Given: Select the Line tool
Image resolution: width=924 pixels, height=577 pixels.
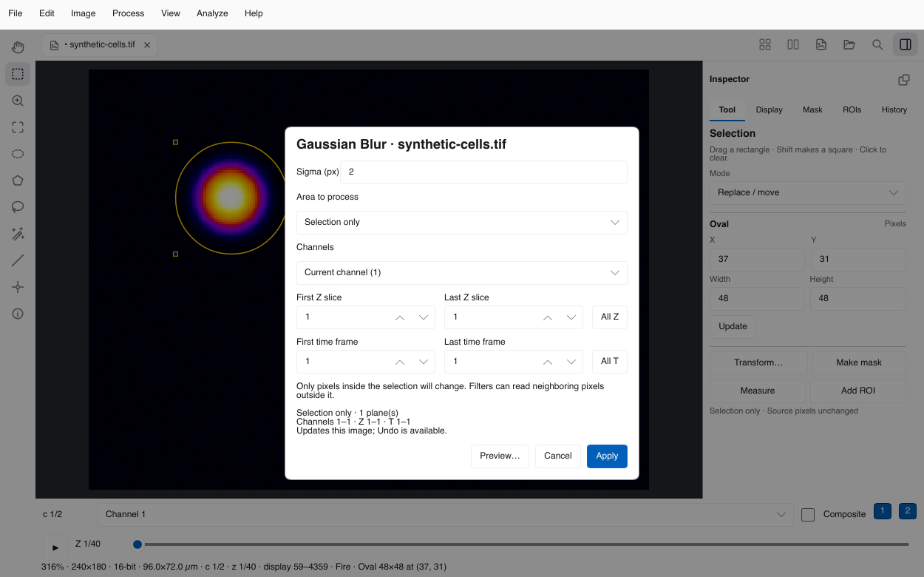Looking at the screenshot, I should pos(18,260).
